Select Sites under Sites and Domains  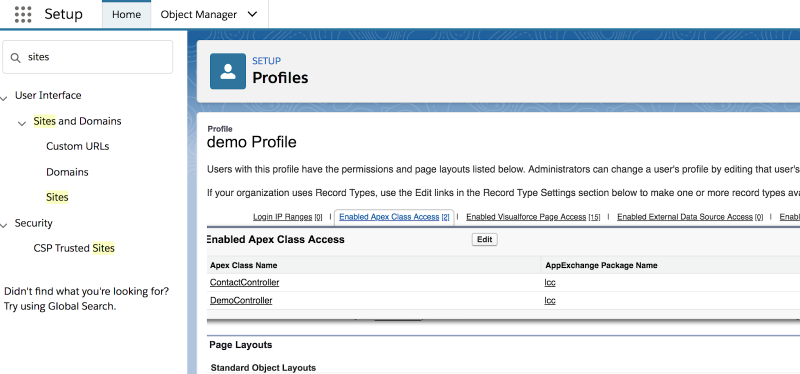[x=57, y=197]
